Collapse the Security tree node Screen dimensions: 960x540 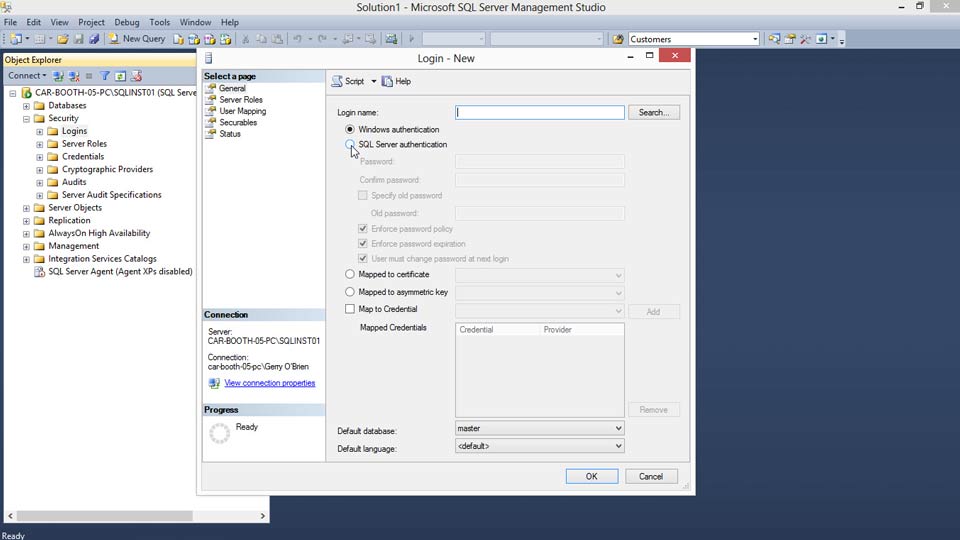[26, 119]
